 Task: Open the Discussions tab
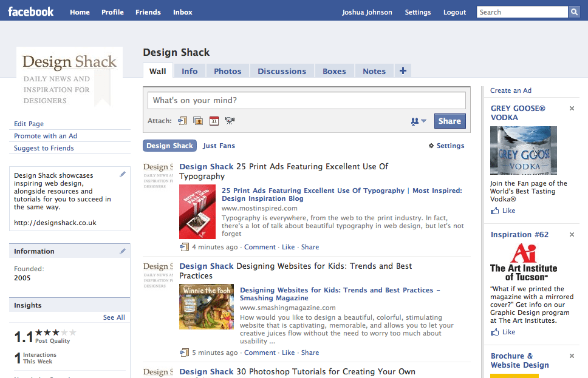(282, 71)
